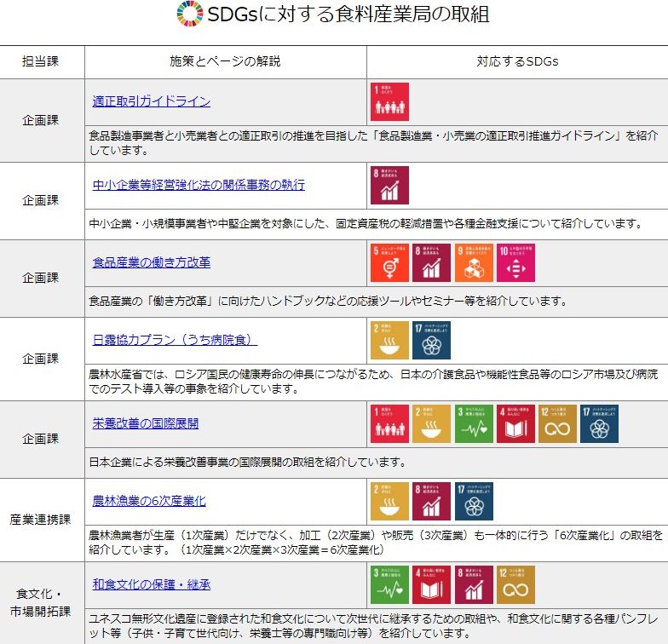Click SDG 2 icon in 栄養改善の国際展開 row
This screenshot has width=668, height=644.
tap(431, 424)
